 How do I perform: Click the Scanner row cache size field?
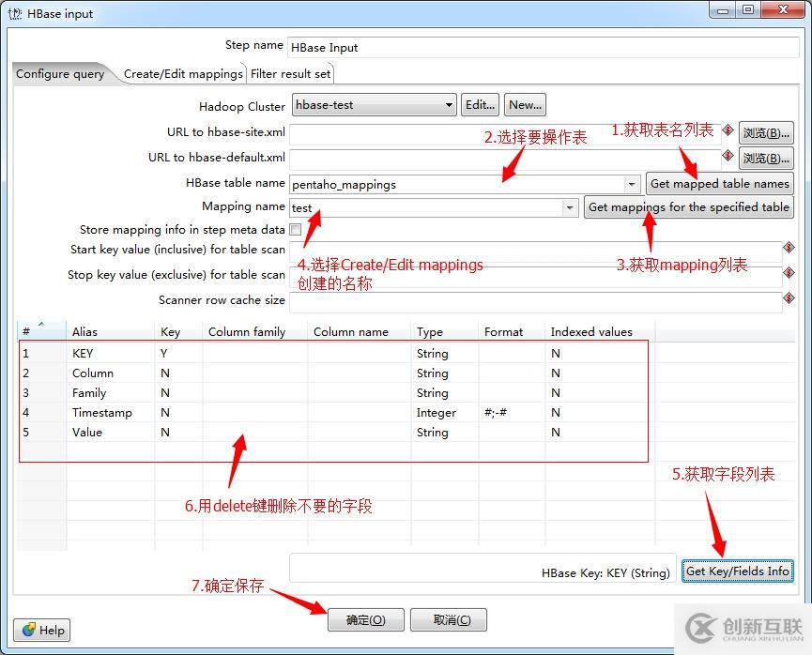pos(535,302)
